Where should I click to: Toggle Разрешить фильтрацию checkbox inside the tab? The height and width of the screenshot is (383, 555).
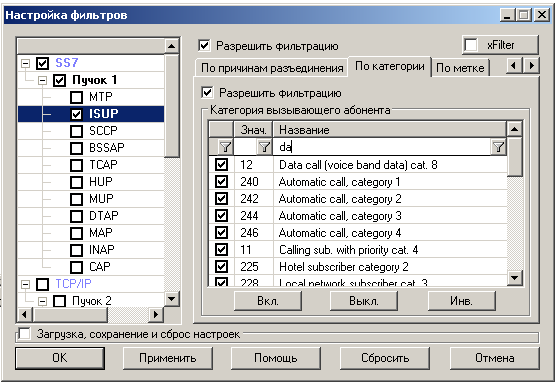pyautogui.click(x=207, y=92)
